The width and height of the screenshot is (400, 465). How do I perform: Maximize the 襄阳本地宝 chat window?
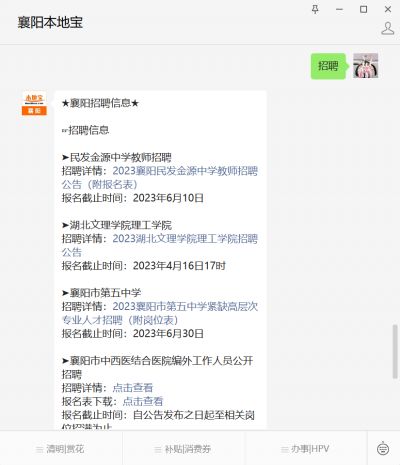pyautogui.click(x=364, y=9)
